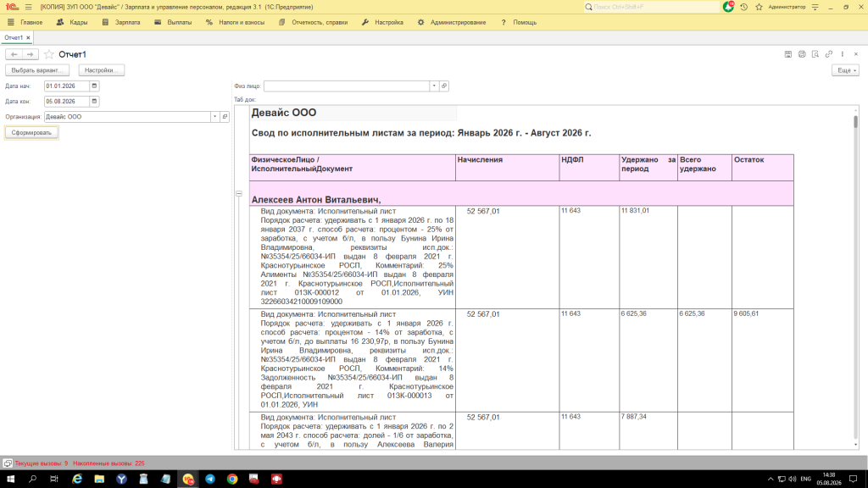The width and height of the screenshot is (868, 488).
Task: Select the cell with value 11 831,01
Action: pos(648,258)
